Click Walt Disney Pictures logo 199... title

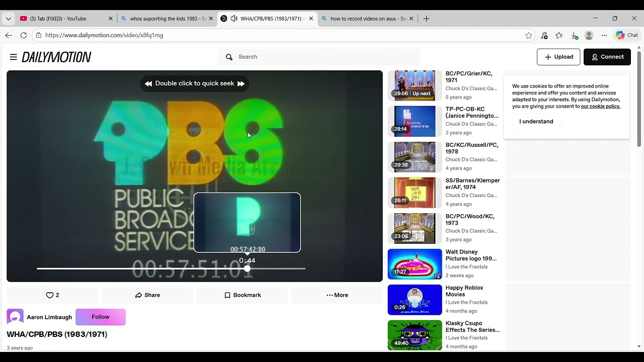(471, 255)
